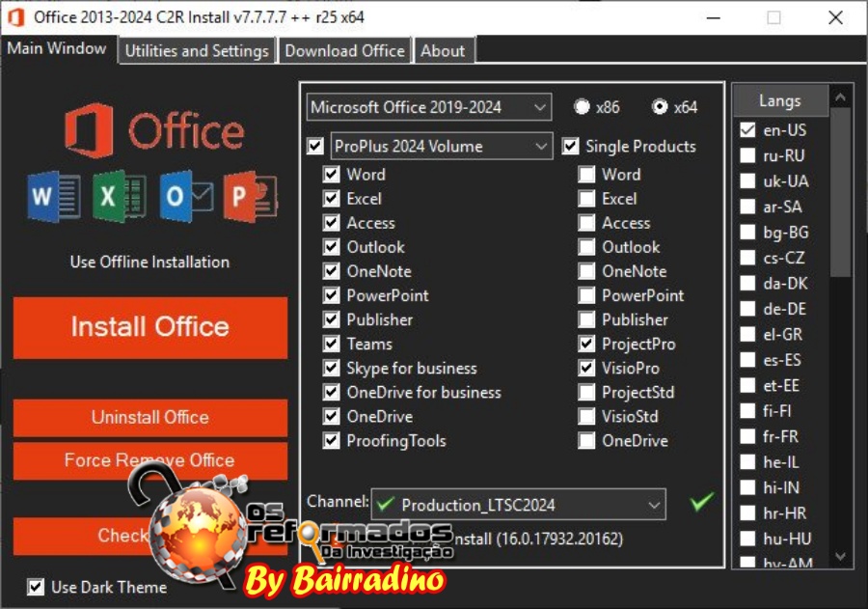The height and width of the screenshot is (609, 868).
Task: Uncheck OneDrive in the ProPlus list
Action: 331,417
